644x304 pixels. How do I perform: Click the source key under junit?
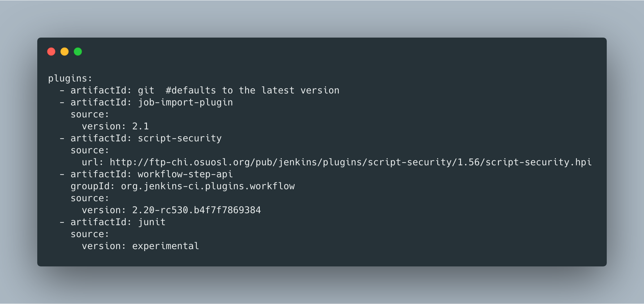(x=89, y=234)
